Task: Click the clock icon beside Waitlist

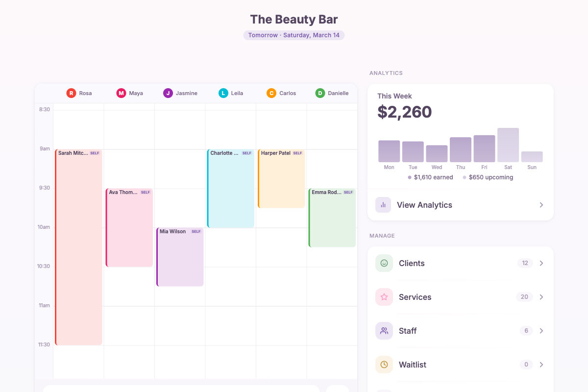Action: (x=384, y=365)
